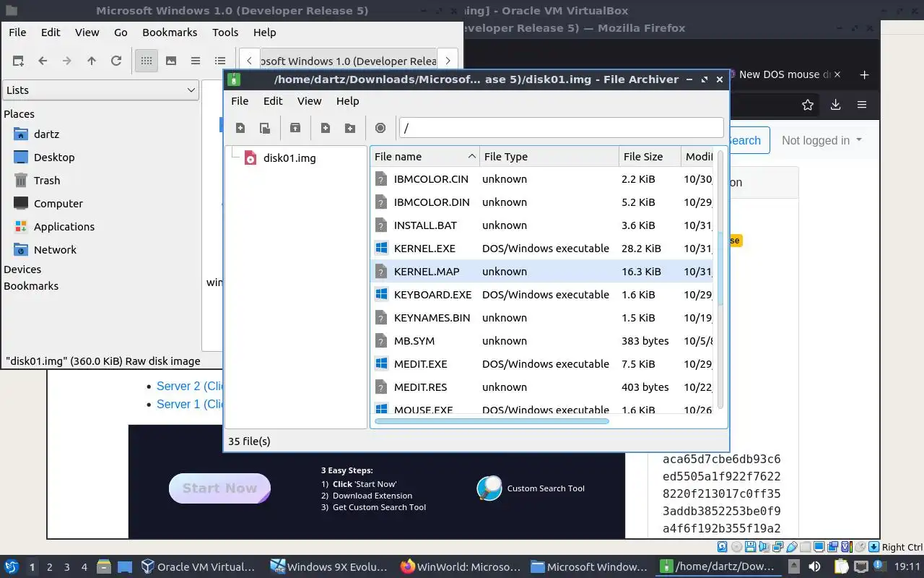This screenshot has width=924, height=578.
Task: Select MEDIT.RES in the list
Action: [x=542, y=387]
